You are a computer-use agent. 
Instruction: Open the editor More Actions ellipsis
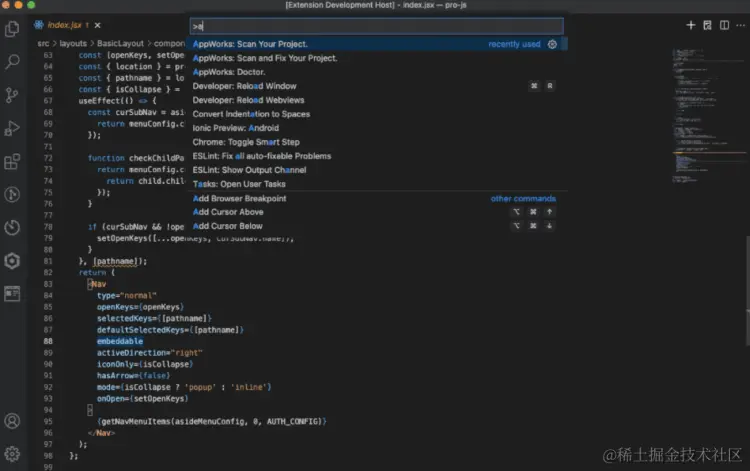pos(740,25)
